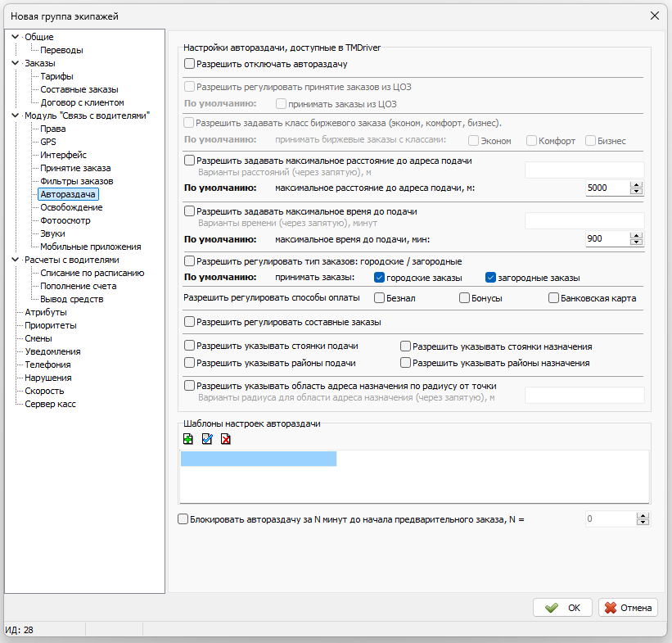Select the highlighted row in templates list

click(259, 459)
